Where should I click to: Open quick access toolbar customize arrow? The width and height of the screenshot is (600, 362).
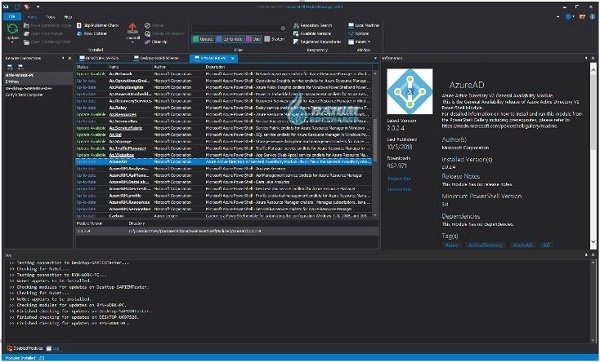[38, 7]
